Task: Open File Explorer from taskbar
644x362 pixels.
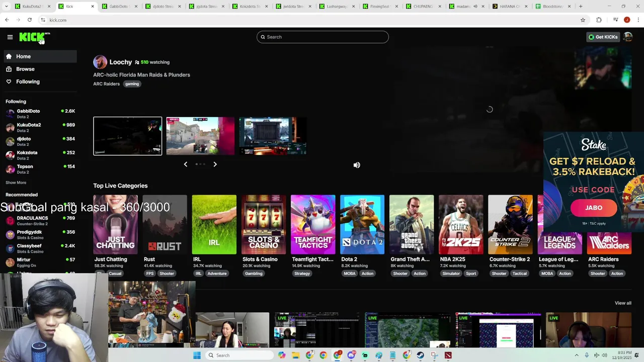Action: coord(295,355)
